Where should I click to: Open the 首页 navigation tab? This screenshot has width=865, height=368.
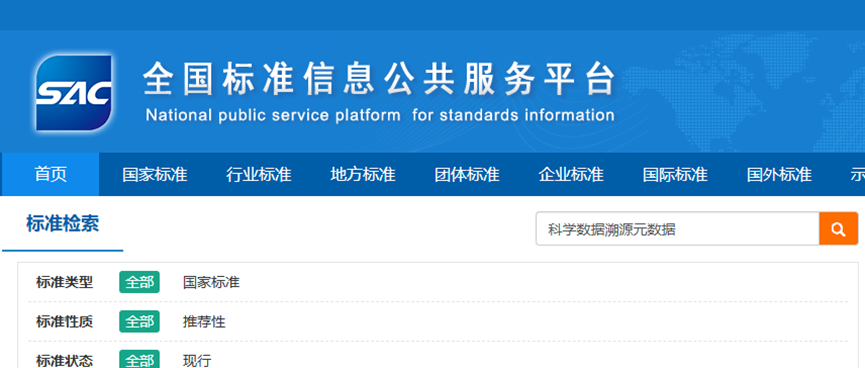click(x=50, y=174)
